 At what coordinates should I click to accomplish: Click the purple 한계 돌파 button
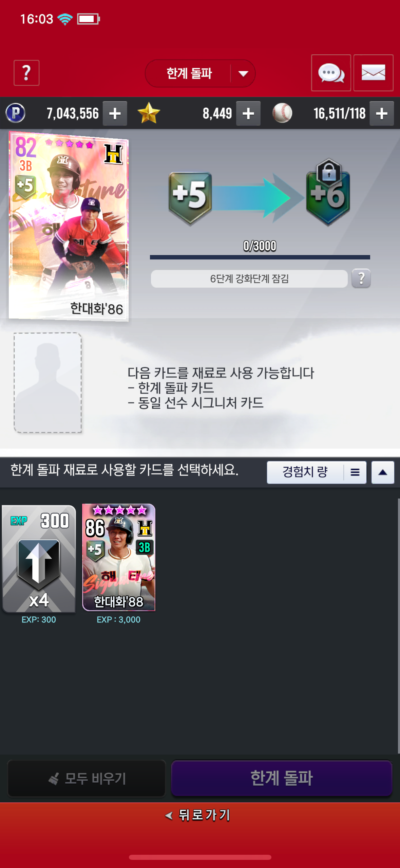pos(282,778)
